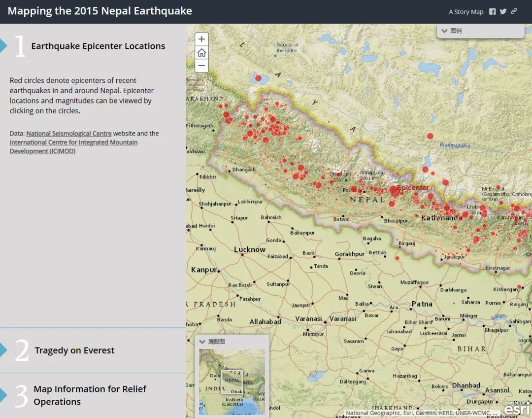Screen dimensions: 532x418
Task: Click the Allahabad city label
Action: click(266, 321)
